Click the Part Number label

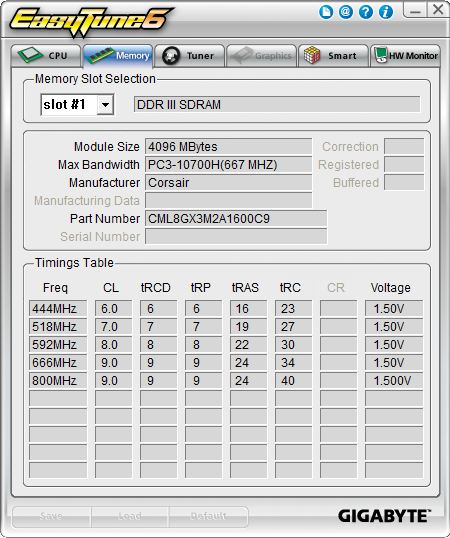click(x=105, y=219)
